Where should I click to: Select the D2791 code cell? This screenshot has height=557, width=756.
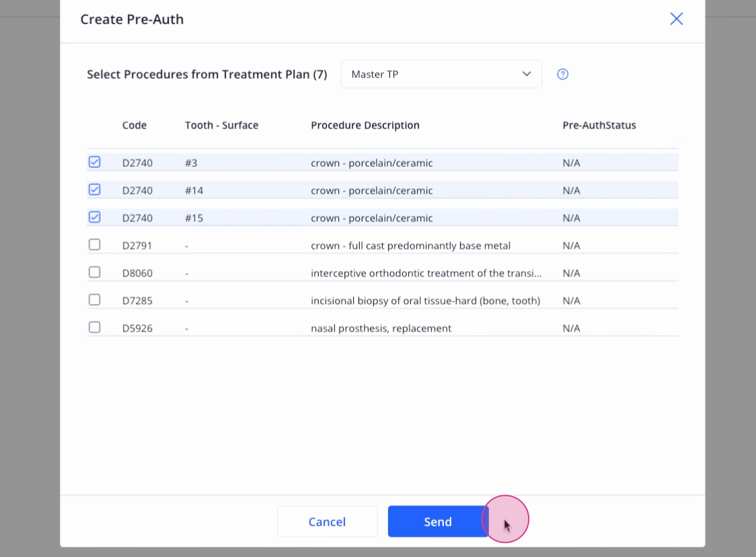(137, 246)
